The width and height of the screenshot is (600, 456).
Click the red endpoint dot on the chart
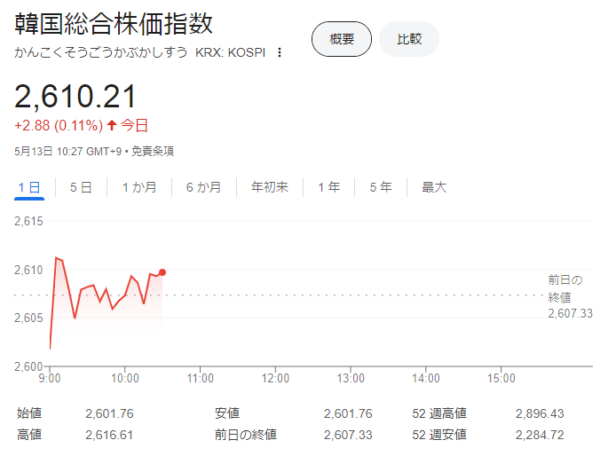click(x=162, y=272)
